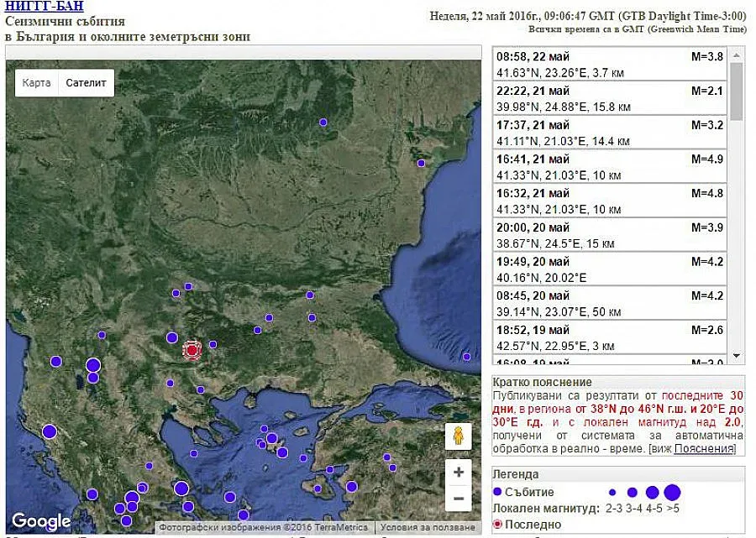
Task: Zoom in using the map plus button
Action: pyautogui.click(x=459, y=473)
